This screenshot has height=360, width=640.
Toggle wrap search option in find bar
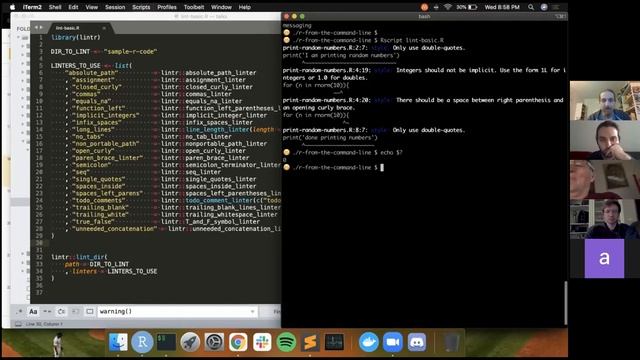(61, 311)
